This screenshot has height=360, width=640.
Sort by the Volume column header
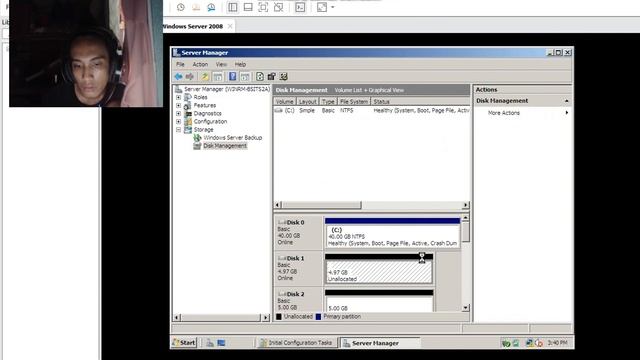coord(284,102)
